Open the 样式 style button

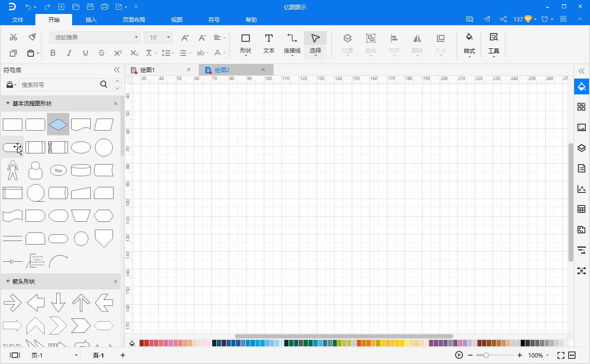(469, 44)
